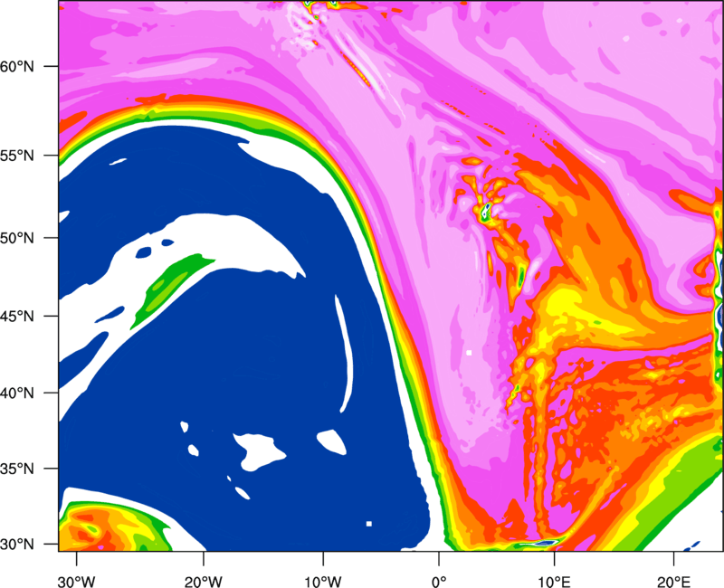This screenshot has width=724, height=588.
Task: Click the 10°E longitude label
Action: click(x=553, y=582)
